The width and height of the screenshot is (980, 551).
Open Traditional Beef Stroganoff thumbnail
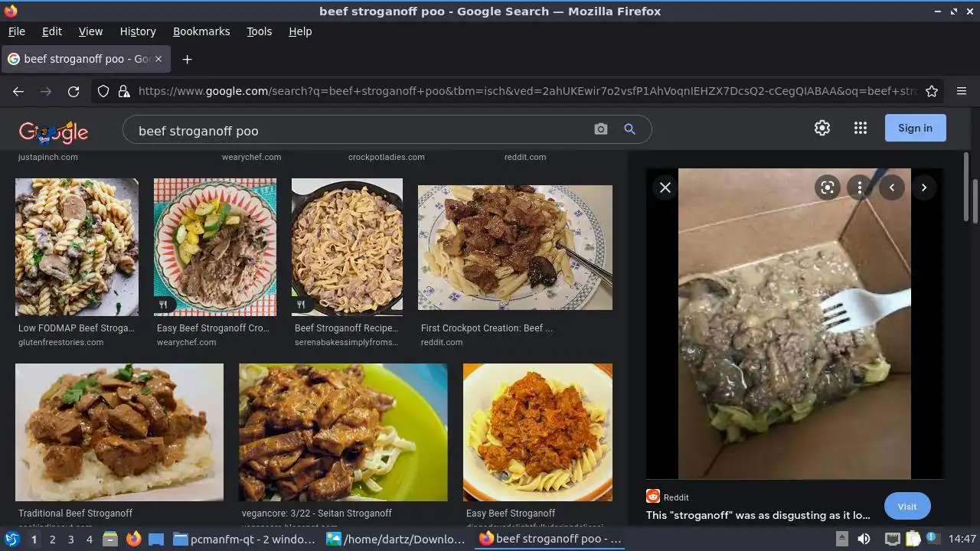pos(119,432)
